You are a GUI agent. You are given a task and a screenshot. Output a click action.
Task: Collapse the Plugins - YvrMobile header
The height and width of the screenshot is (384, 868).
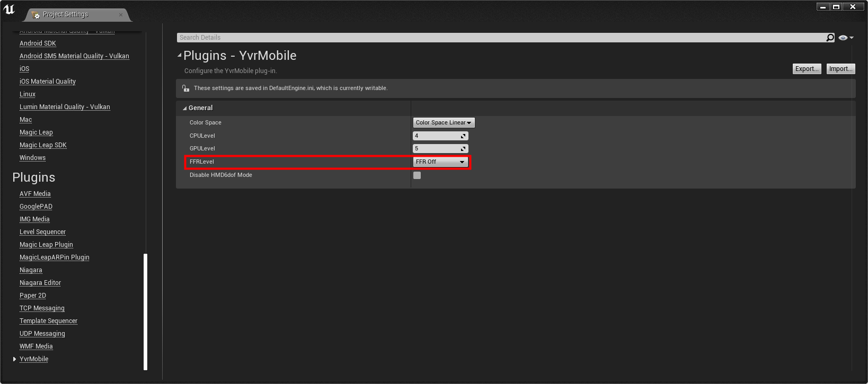(180, 55)
